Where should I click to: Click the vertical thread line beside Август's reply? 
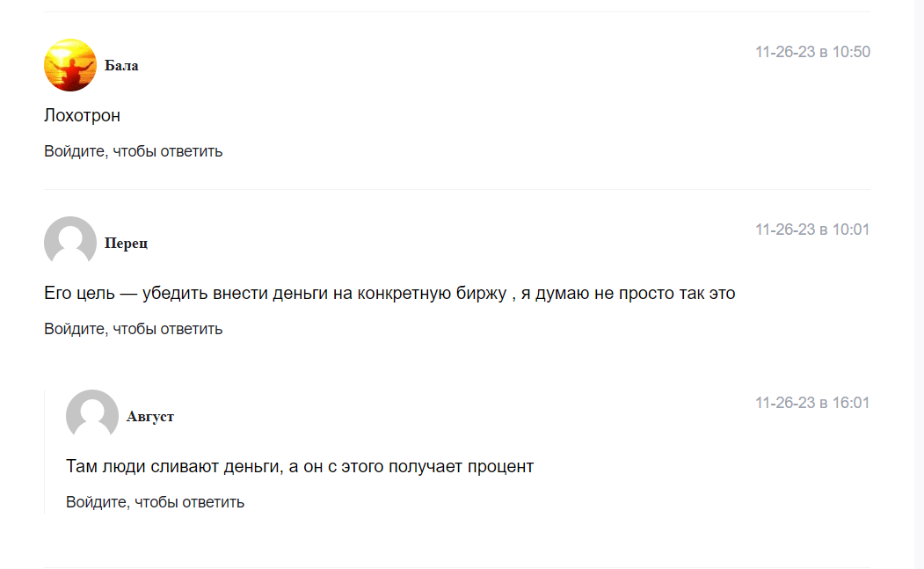[45, 451]
